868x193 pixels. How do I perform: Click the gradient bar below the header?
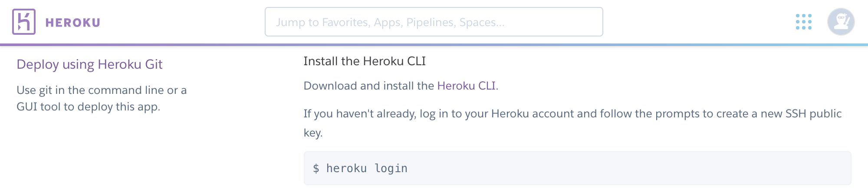click(x=434, y=44)
